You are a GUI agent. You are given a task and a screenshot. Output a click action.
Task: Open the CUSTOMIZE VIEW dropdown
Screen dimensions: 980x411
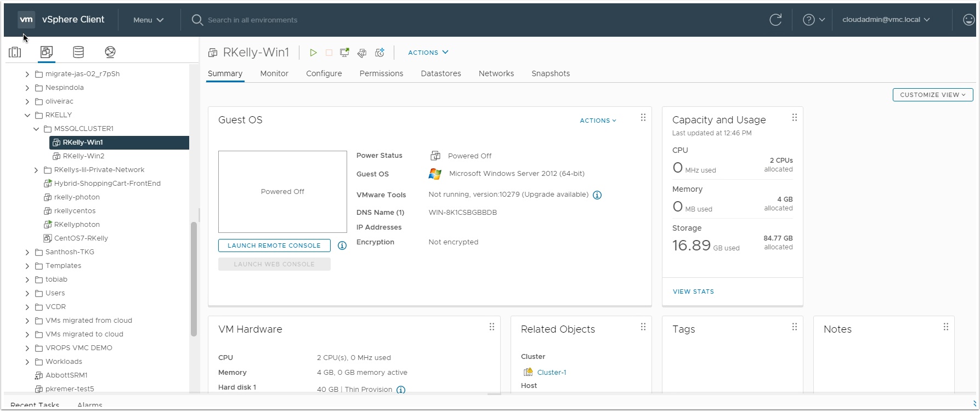point(933,95)
